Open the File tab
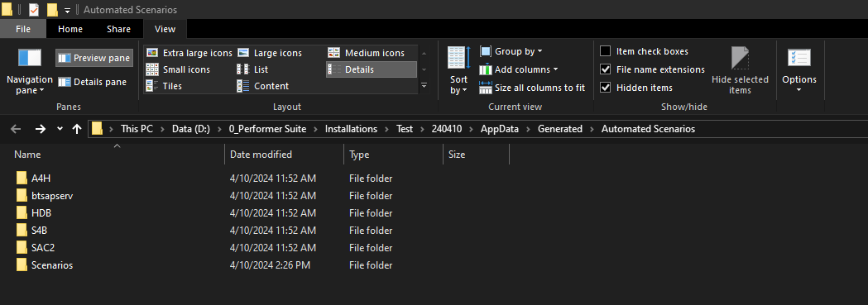 point(23,29)
